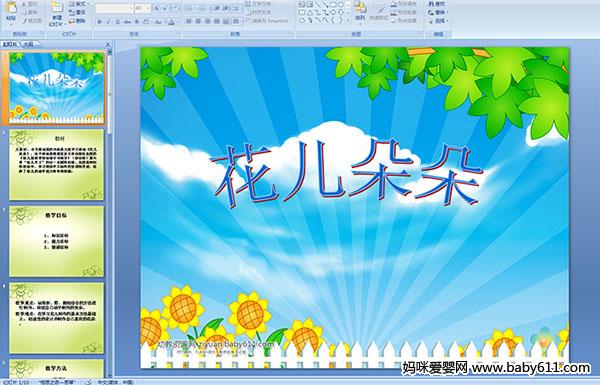The height and width of the screenshot is (385, 600).
Task: Click the Cut command
Action: tap(29, 4)
